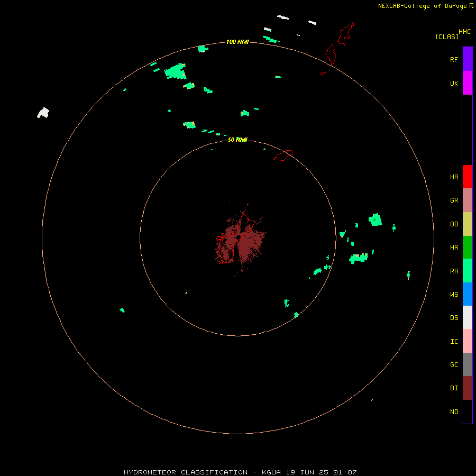
Task: Click the [CLAS] legend heading
Action: coord(447,36)
